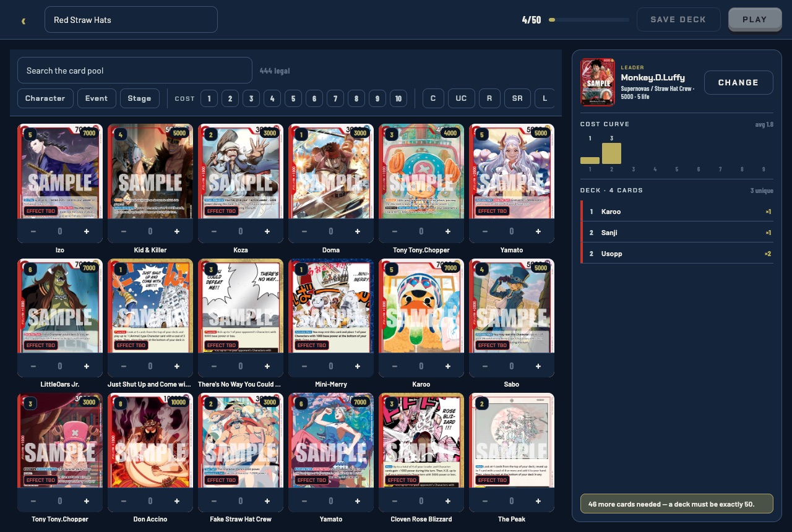The height and width of the screenshot is (532, 792).
Task: Filter by rarity R
Action: [489, 98]
